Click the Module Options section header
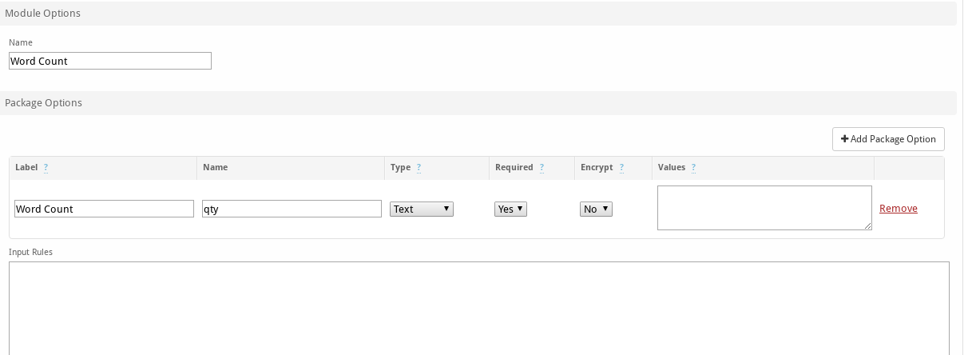This screenshot has height=355, width=980. pos(478,14)
